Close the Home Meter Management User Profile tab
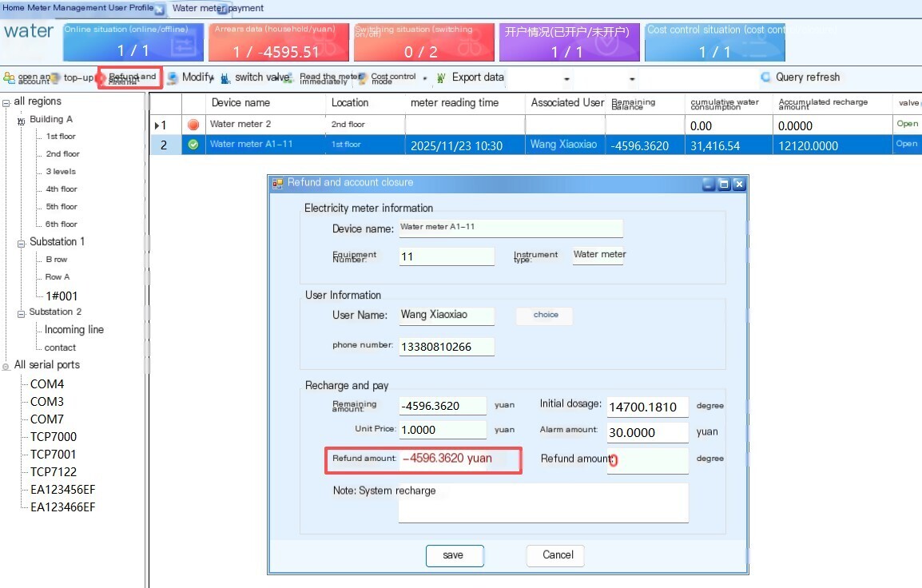 [159, 9]
